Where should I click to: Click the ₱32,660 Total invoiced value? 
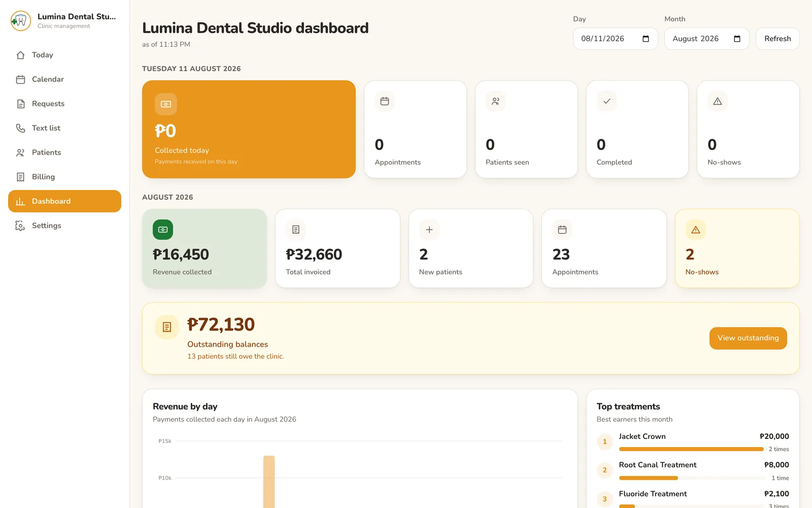point(314,255)
